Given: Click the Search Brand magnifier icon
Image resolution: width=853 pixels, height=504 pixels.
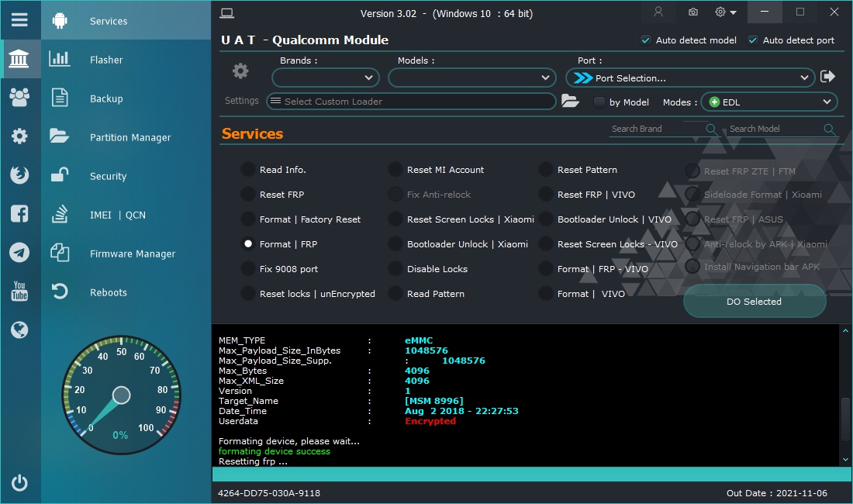Looking at the screenshot, I should [x=711, y=129].
